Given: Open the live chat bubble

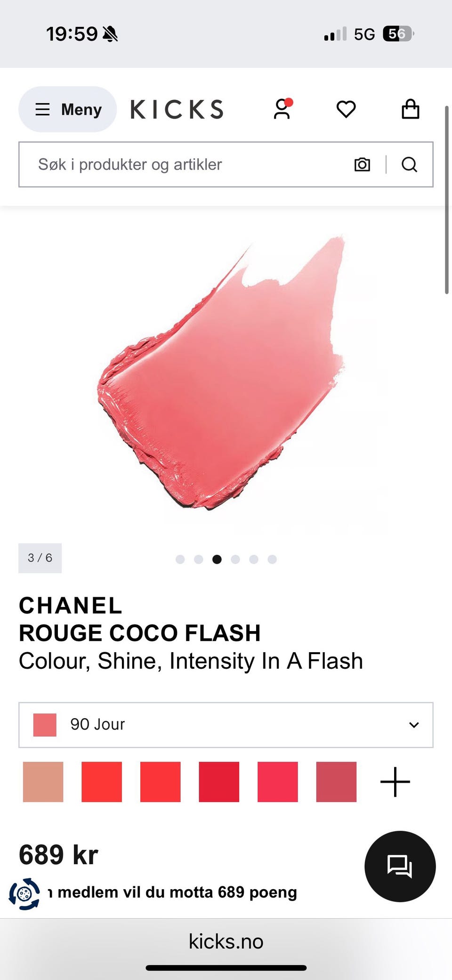Looking at the screenshot, I should point(400,867).
